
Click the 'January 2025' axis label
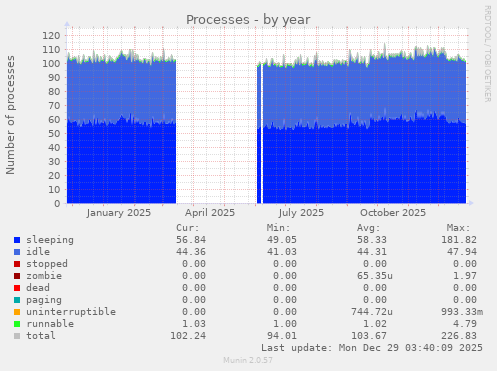coord(119,213)
